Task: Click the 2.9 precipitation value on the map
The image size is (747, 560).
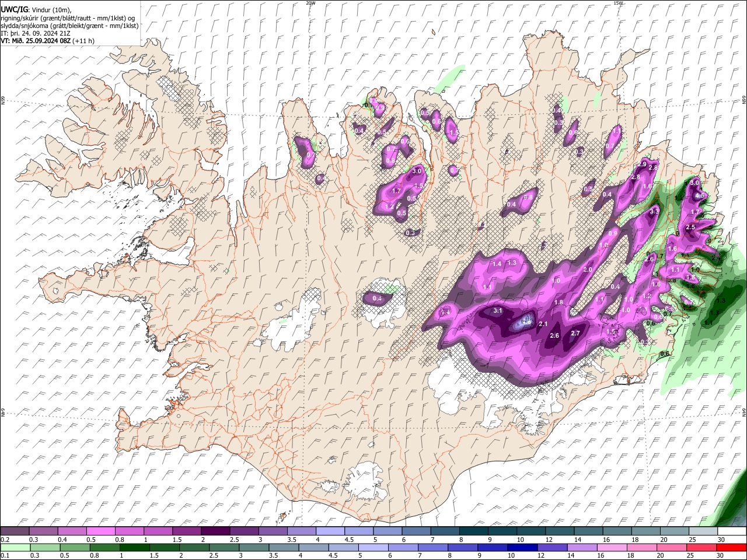Action: pyautogui.click(x=642, y=164)
